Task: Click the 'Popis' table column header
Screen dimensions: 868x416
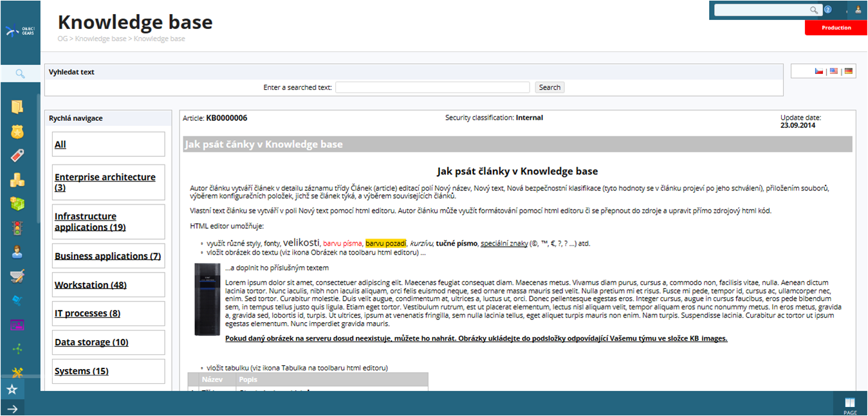Action: [x=331, y=379]
